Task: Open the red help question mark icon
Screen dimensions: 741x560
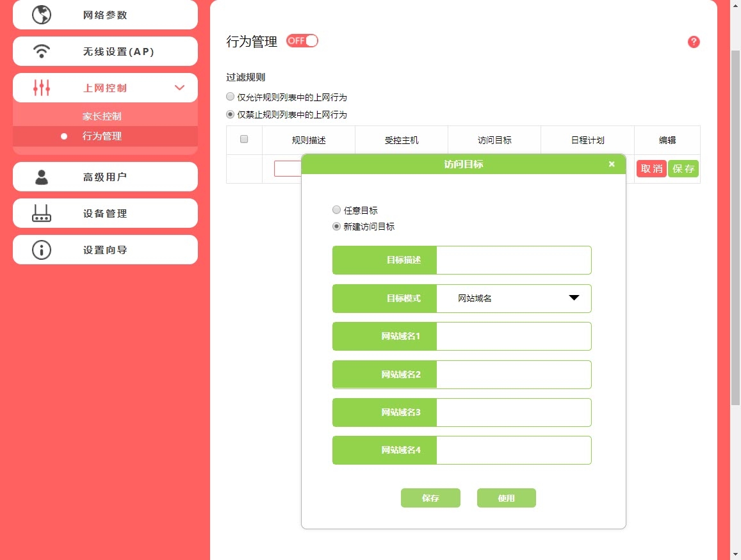Action: coord(693,42)
